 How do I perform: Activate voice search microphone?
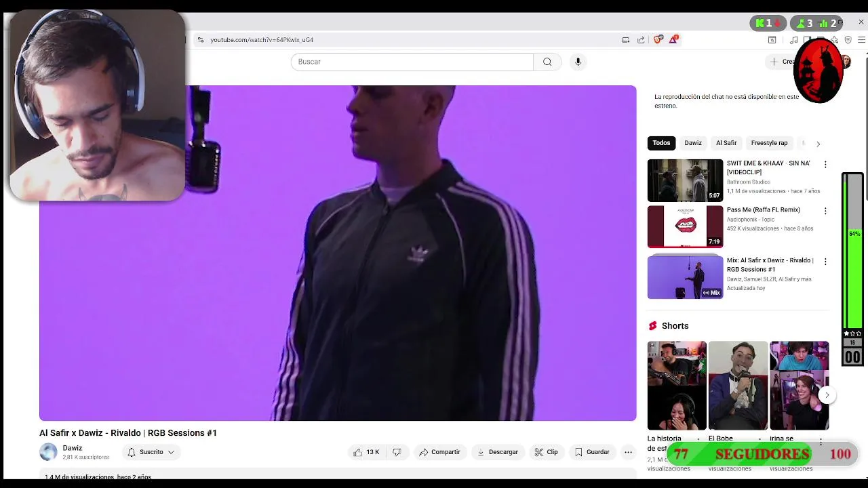578,62
